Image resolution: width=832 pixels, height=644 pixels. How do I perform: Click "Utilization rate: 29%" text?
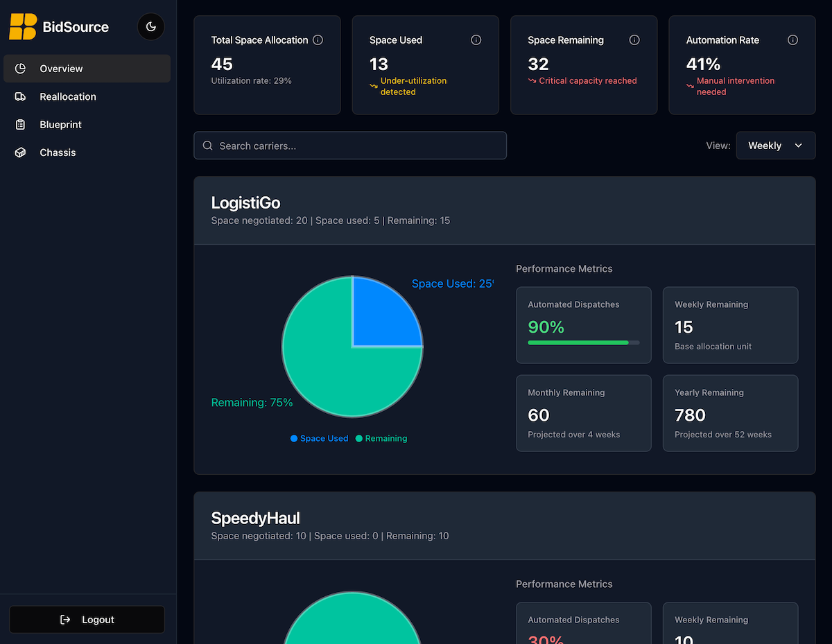pos(252,81)
